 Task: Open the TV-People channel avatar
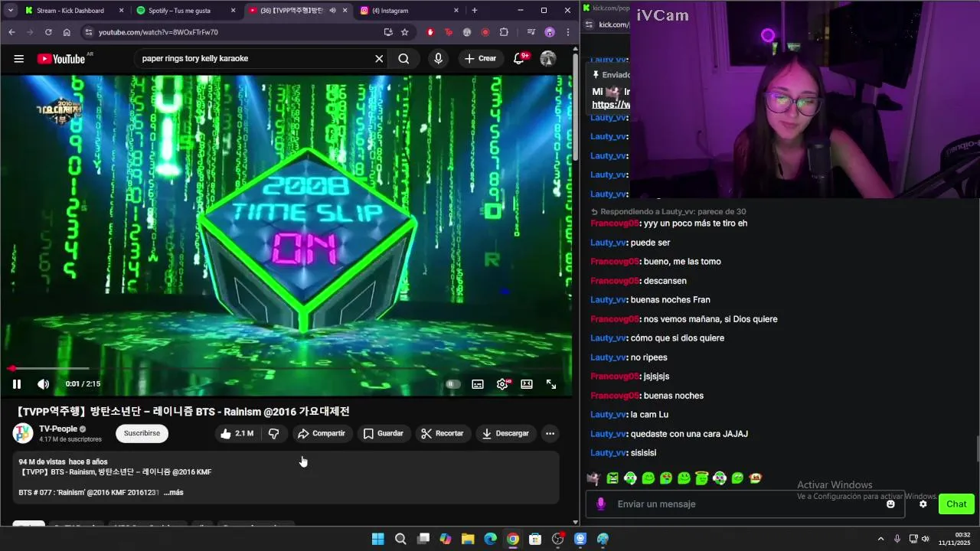(23, 433)
